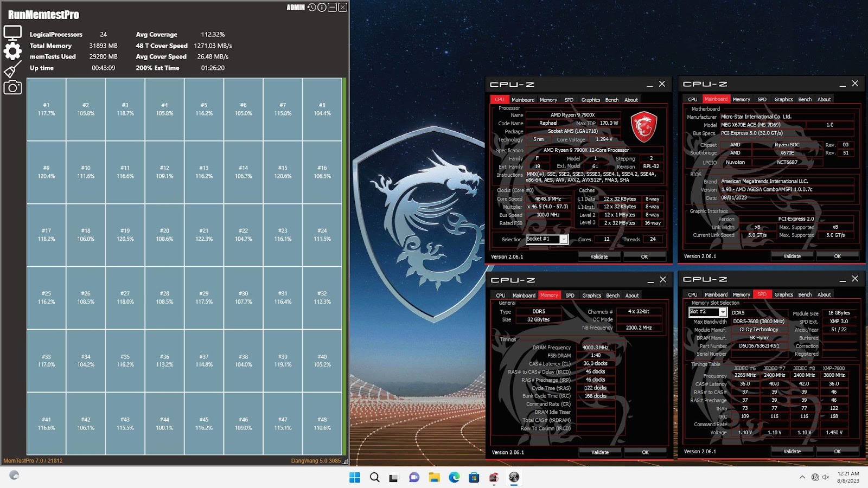The image size is (868, 488).
Task: Click Validate in the CPU-Z Memory window
Action: click(600, 452)
